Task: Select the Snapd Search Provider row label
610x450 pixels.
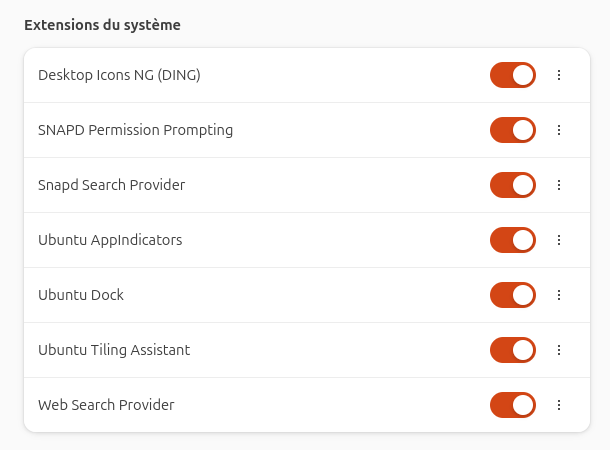Action: coord(111,185)
